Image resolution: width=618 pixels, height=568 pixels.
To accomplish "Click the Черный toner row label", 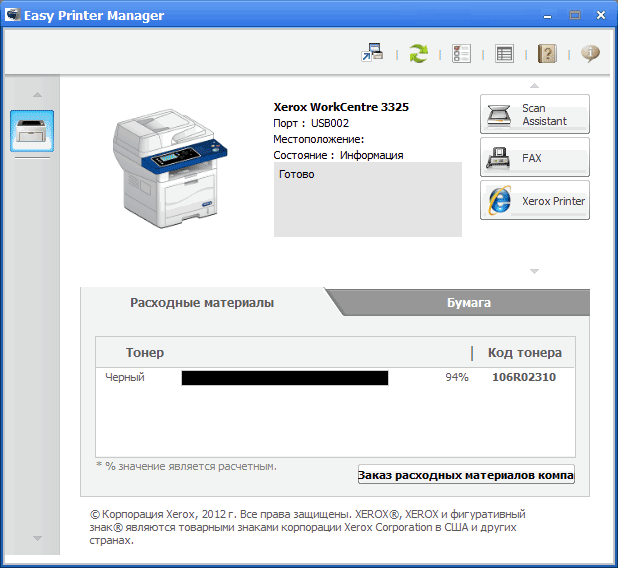I will pyautogui.click(x=125, y=377).
